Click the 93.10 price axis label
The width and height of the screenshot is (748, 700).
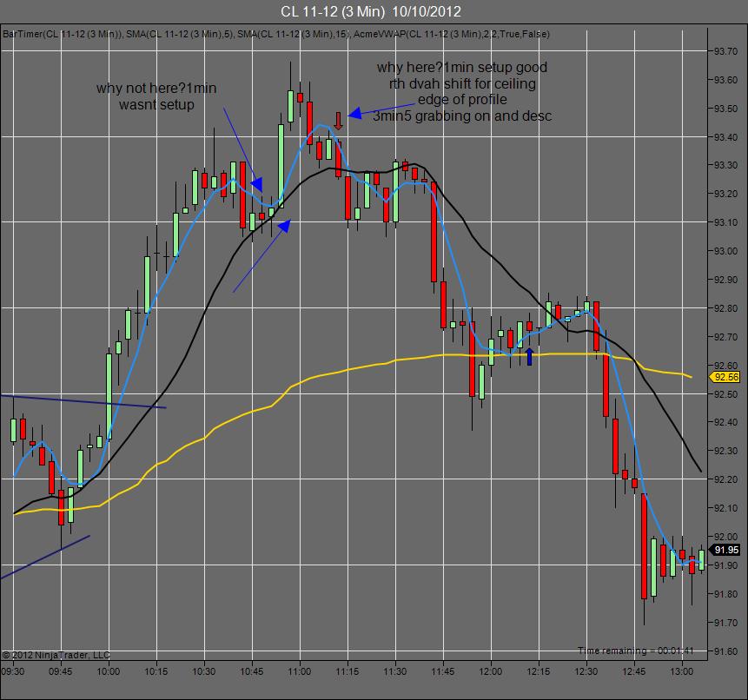tap(725, 222)
